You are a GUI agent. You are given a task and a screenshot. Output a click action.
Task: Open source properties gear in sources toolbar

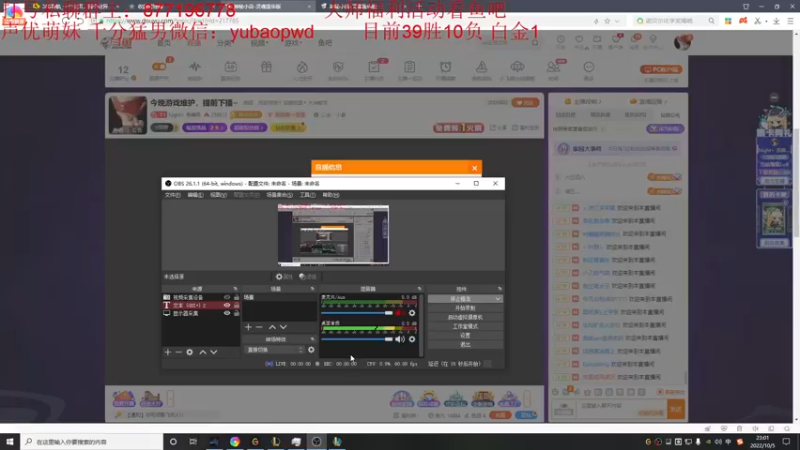pos(189,352)
